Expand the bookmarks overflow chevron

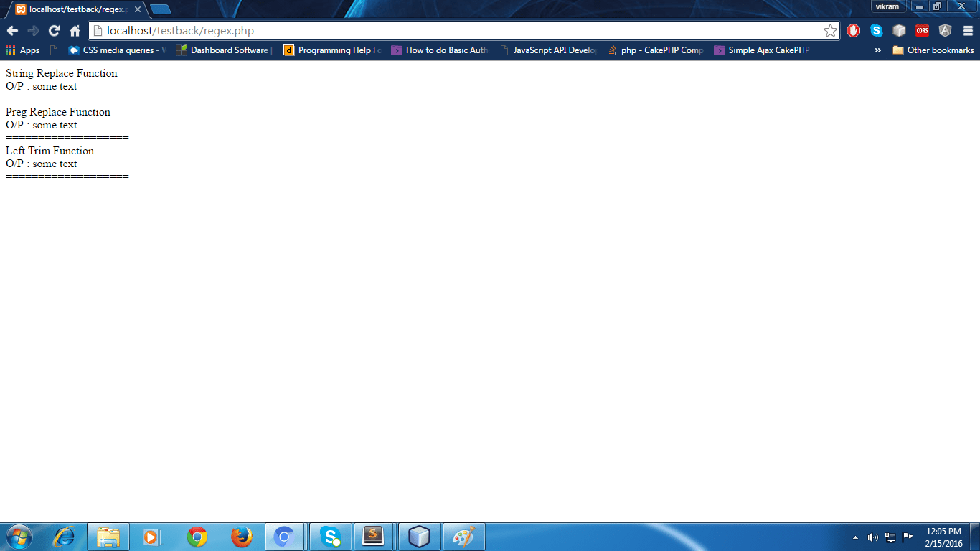(x=877, y=50)
